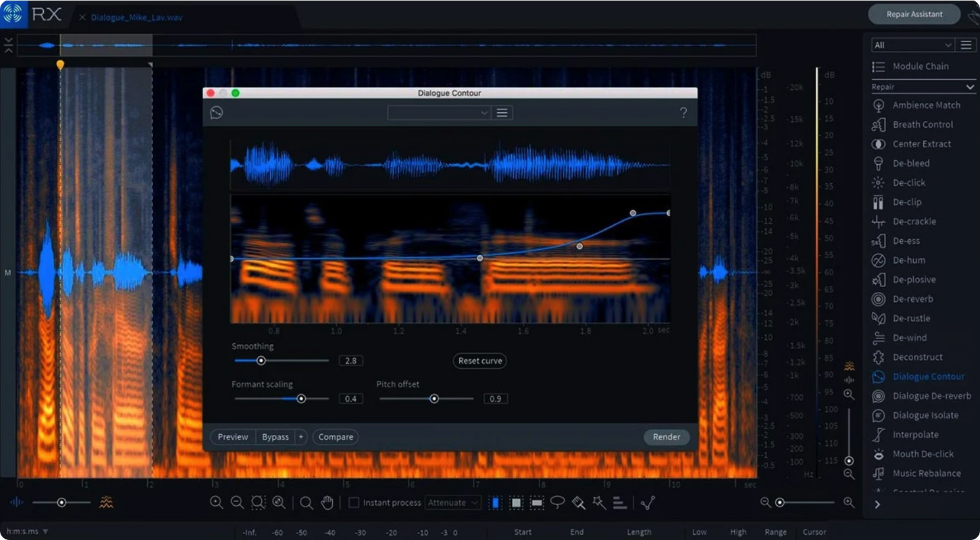
Task: Open the All modules filter dropdown
Action: (x=911, y=44)
